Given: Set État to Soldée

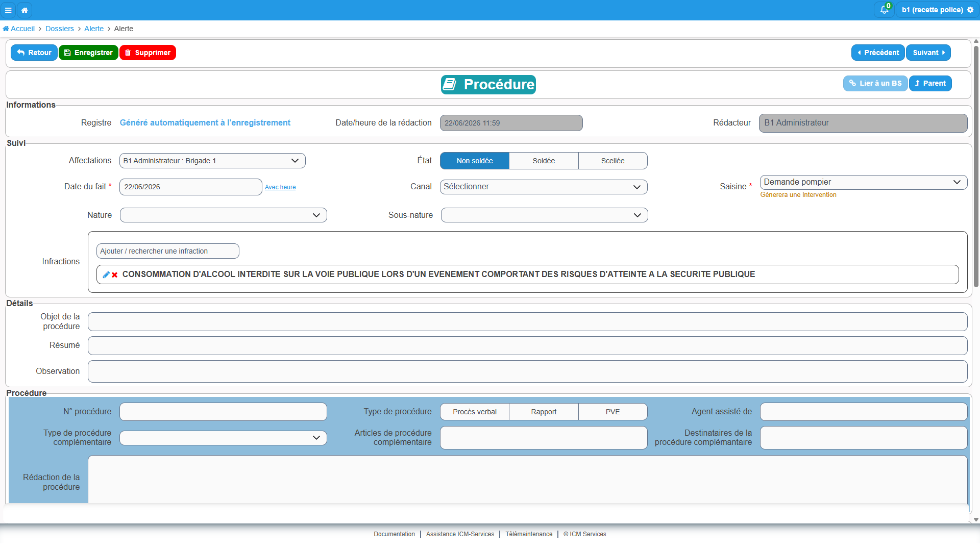Looking at the screenshot, I should [x=544, y=161].
